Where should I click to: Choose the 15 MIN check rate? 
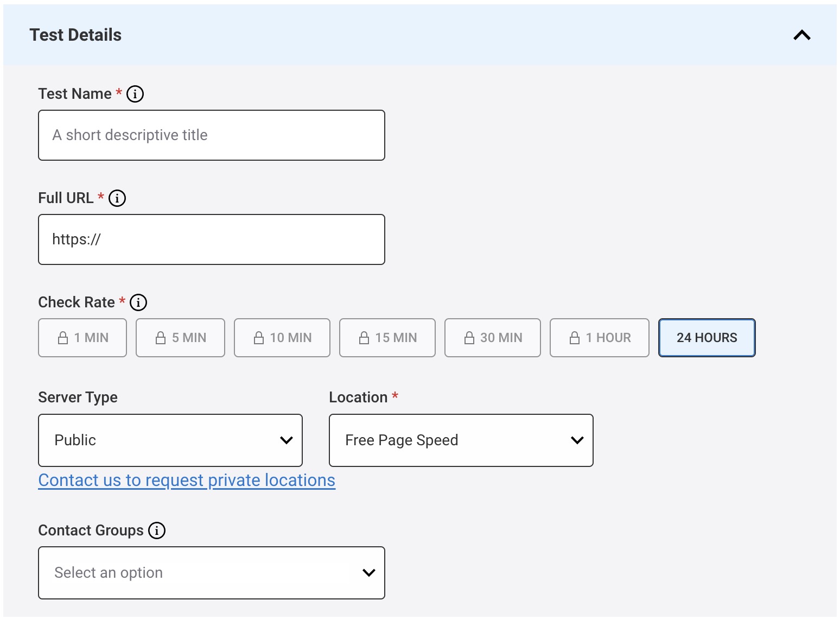387,337
